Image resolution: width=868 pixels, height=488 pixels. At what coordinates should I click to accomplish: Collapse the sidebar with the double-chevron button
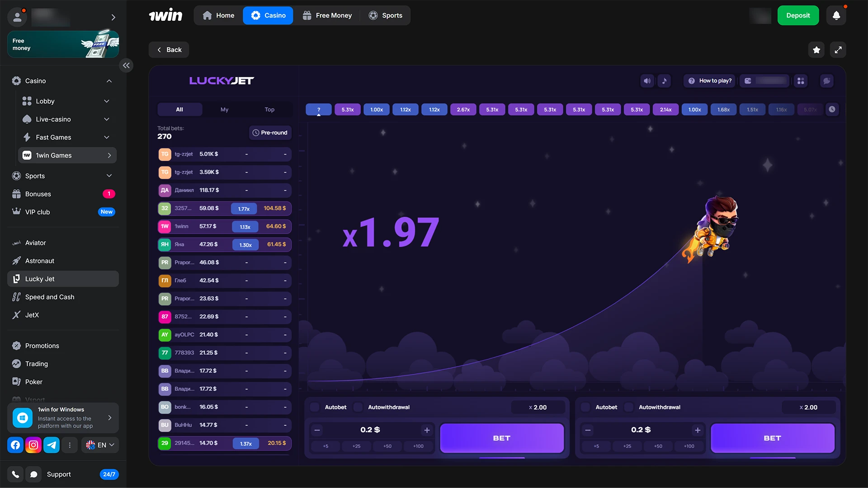tap(126, 66)
